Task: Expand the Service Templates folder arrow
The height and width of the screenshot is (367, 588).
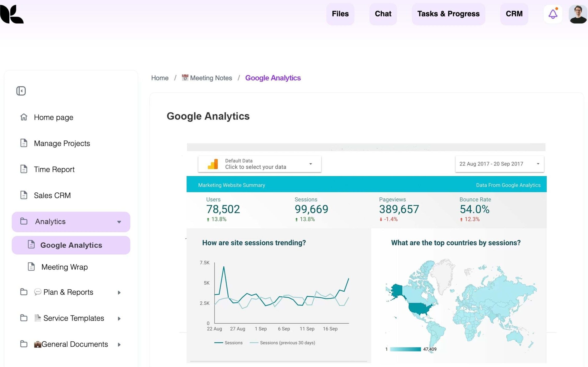Action: coord(119,319)
